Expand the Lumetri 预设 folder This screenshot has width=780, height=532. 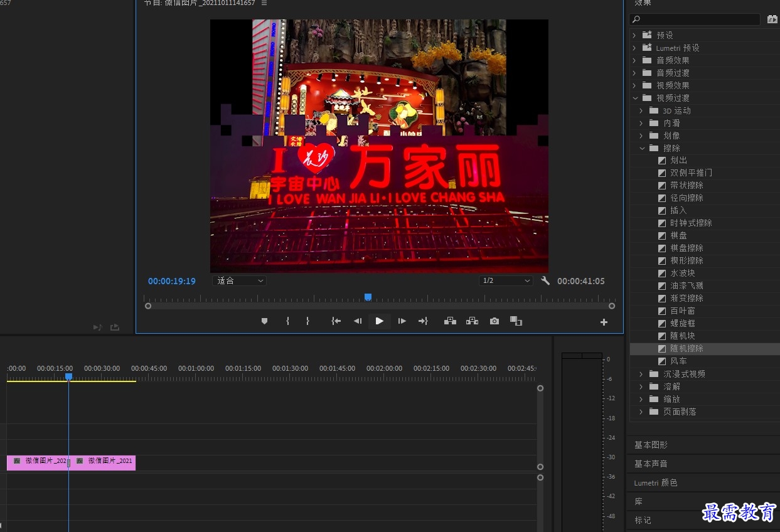[634, 48]
